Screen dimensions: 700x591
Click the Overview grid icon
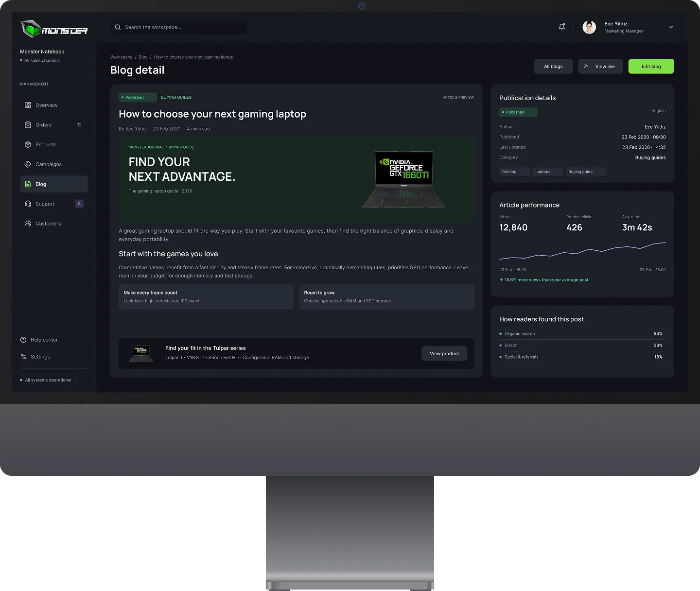(28, 105)
